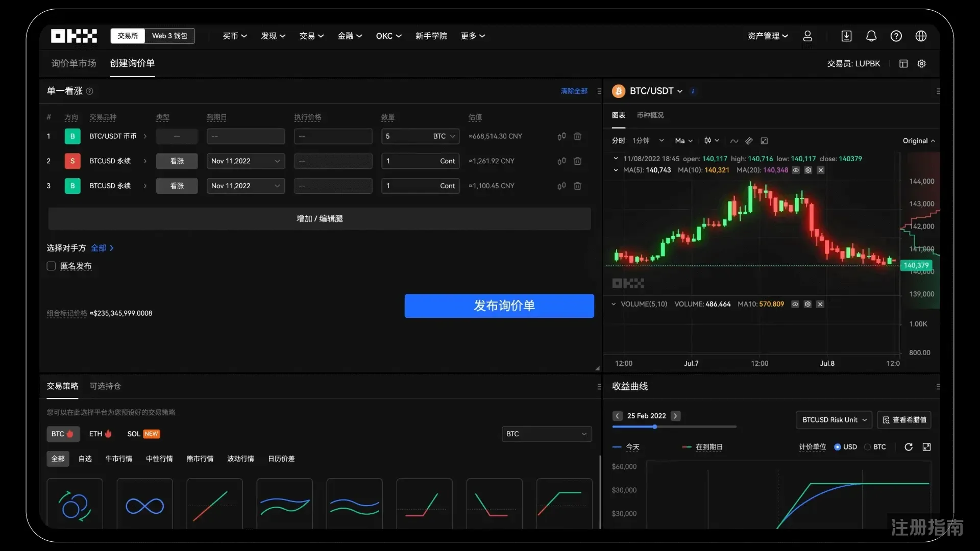Screen dimensions: 980x551
Task: Open the Original chart mode dropdown
Action: tap(919, 141)
